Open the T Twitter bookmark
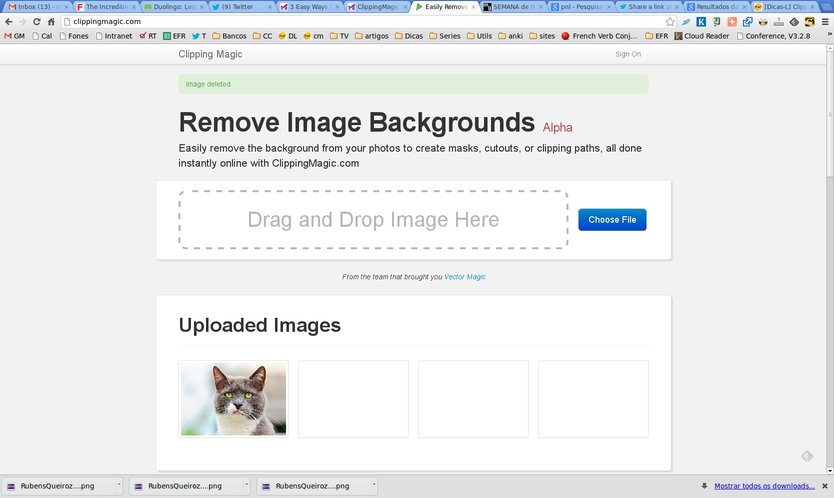The width and height of the screenshot is (834, 498). tap(199, 36)
